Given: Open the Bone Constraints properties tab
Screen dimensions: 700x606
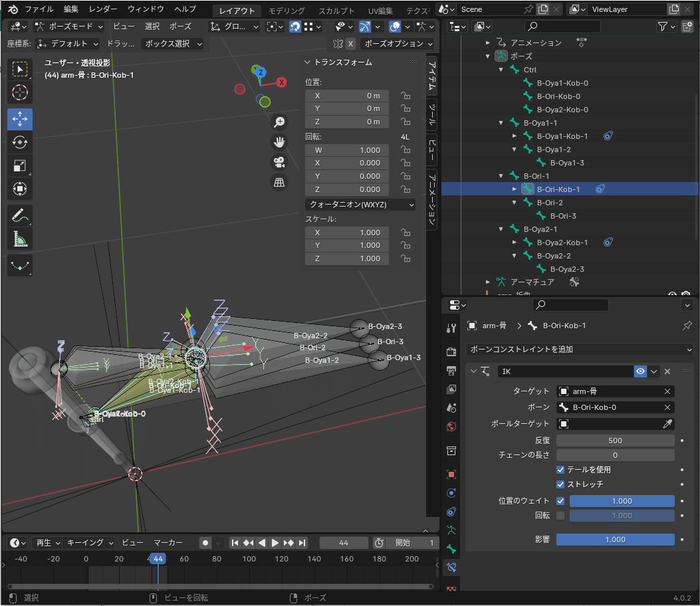Looking at the screenshot, I should pos(451,567).
